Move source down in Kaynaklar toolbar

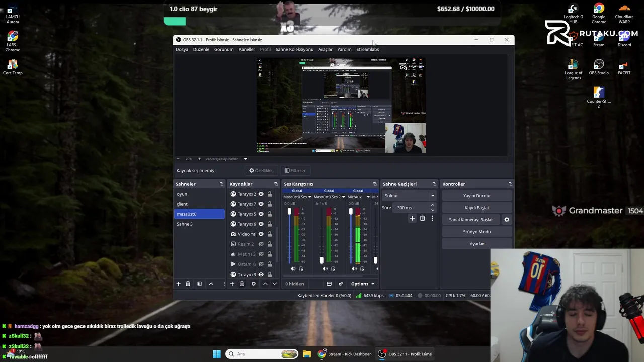[275, 284]
